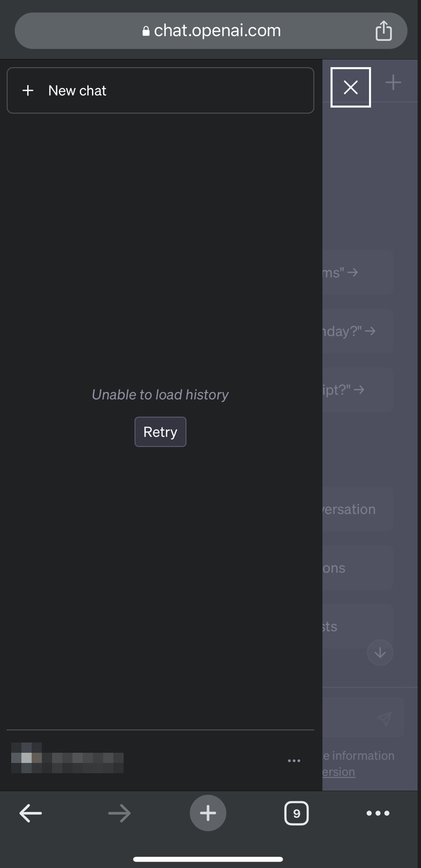Tap the dimmed plus icon top right
The width and height of the screenshot is (421, 868).
click(393, 83)
